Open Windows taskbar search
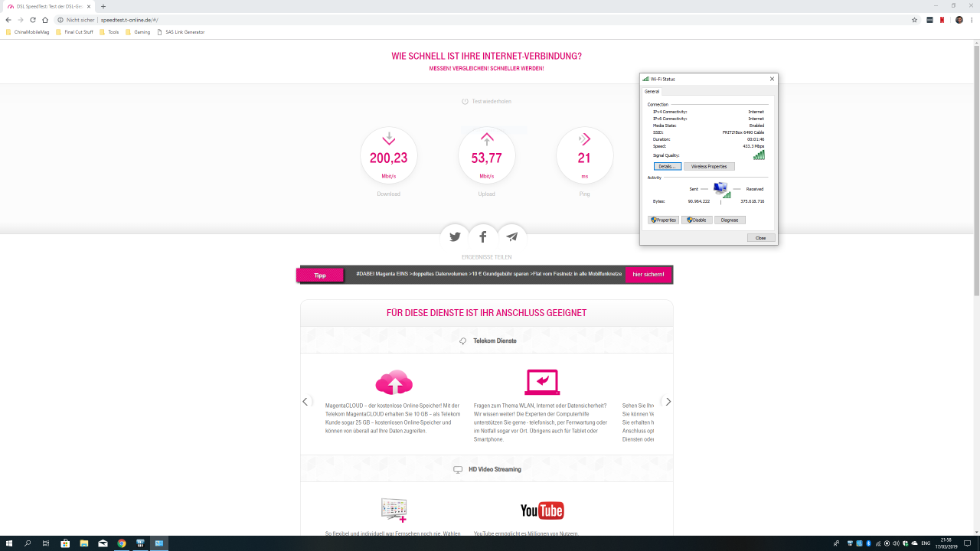980x551 pixels. (x=28, y=543)
